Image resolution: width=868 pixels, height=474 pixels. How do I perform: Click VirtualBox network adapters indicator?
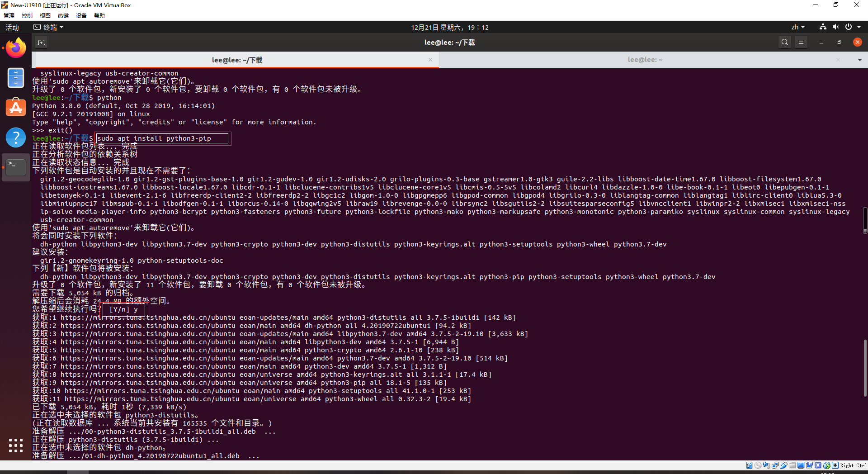775,465
